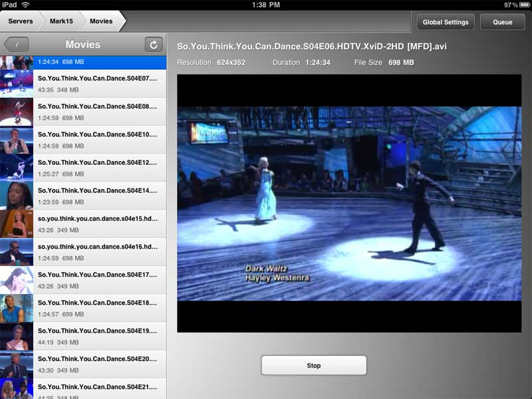The height and width of the screenshot is (399, 532).
Task: Tap the s04e15 thumbnail image
Action: pyautogui.click(x=17, y=224)
